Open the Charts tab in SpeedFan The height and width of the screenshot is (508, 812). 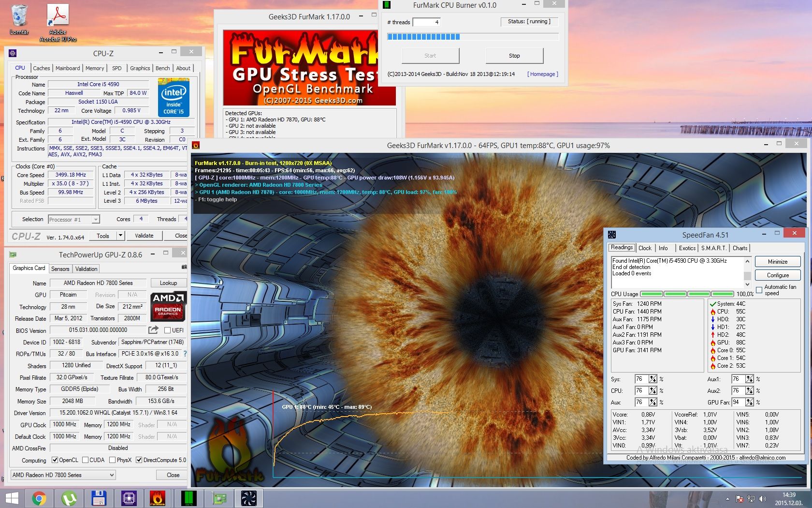coord(740,248)
